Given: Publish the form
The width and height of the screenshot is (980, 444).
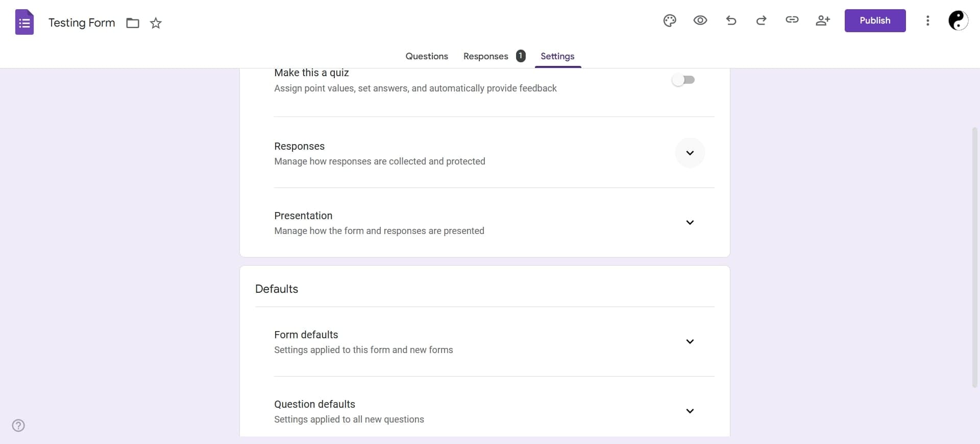Looking at the screenshot, I should tap(874, 20).
